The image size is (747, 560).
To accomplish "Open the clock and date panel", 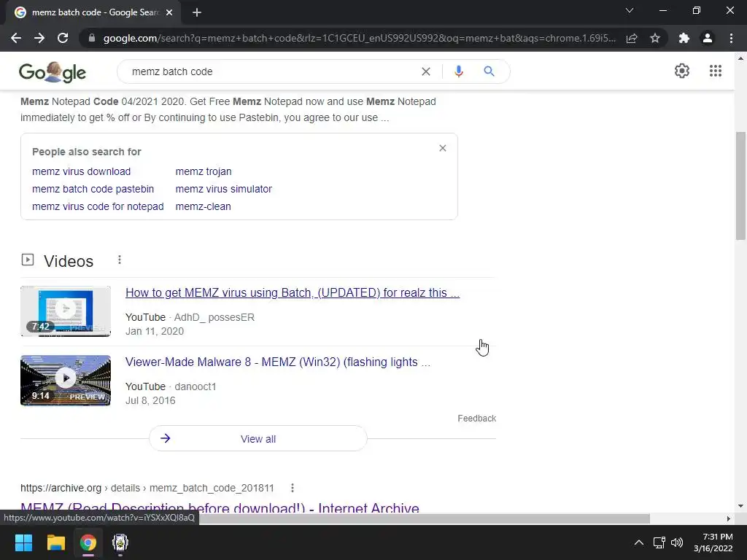I will point(713,542).
